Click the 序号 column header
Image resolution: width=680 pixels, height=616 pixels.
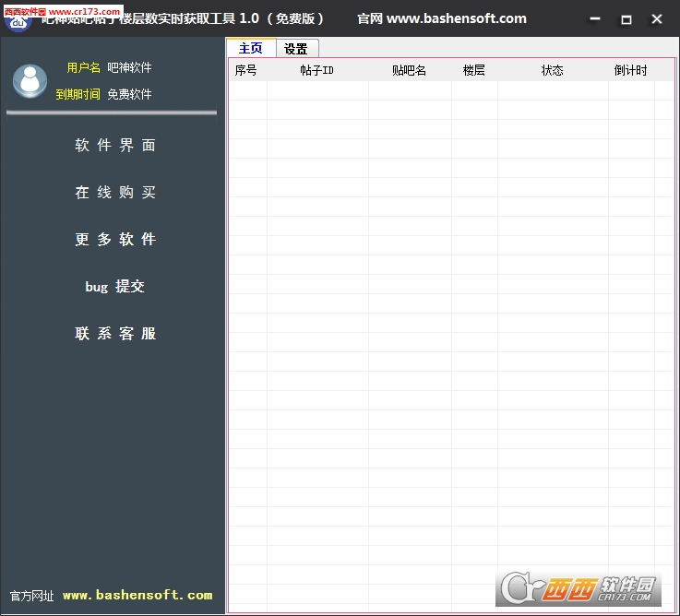click(x=248, y=70)
